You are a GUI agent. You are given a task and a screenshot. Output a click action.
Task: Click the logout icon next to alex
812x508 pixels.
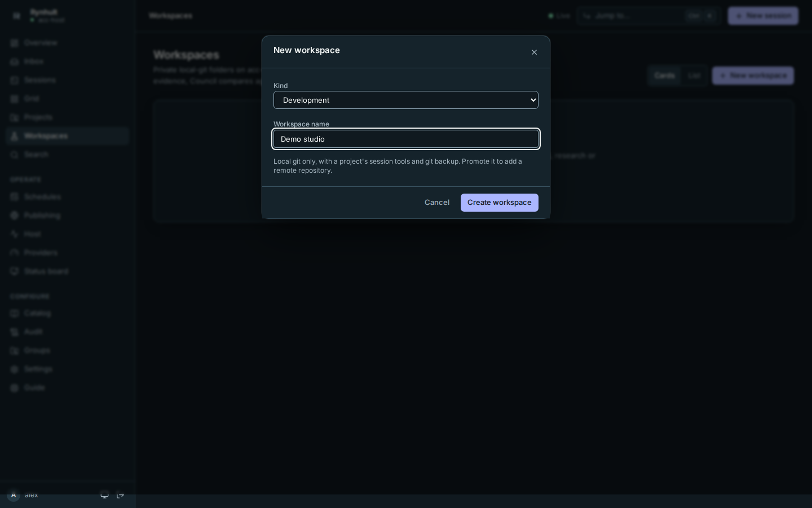(121, 495)
